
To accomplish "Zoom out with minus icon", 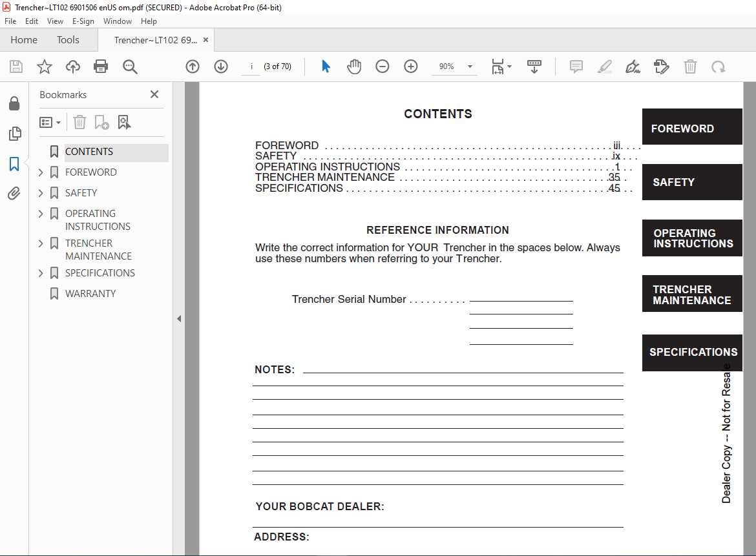I will (383, 67).
